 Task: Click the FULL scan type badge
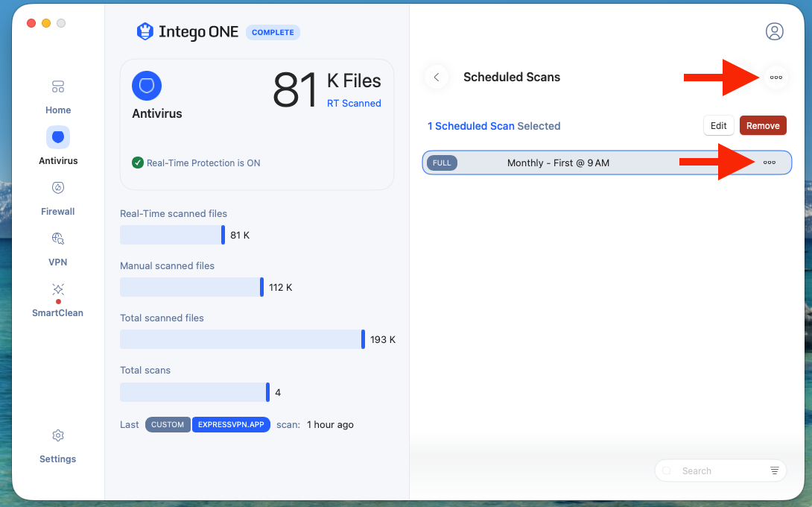coord(442,163)
